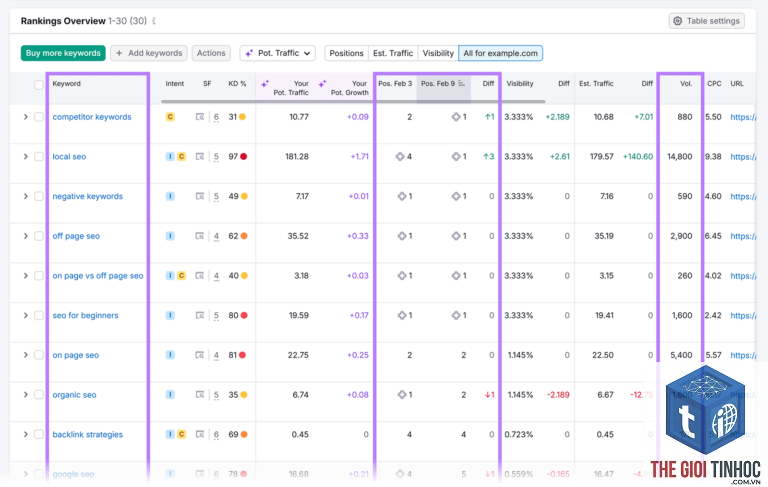
Task: Click the red KD dot for local seo
Action: pyautogui.click(x=243, y=157)
